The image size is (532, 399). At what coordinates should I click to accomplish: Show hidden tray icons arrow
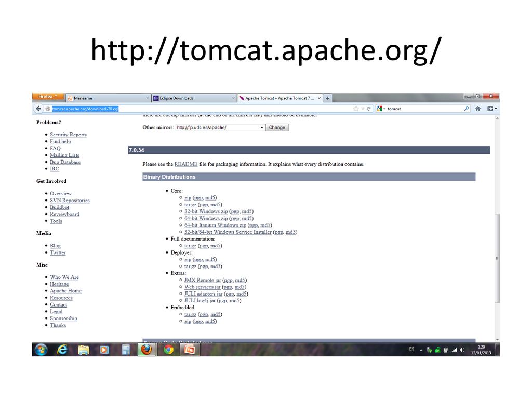point(421,350)
